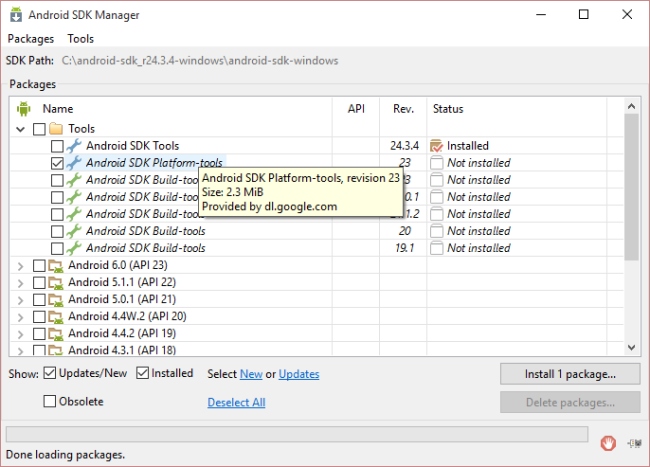Click the revision 24.3.4 cell
Viewport: 650px width, 467px height.
tap(404, 146)
